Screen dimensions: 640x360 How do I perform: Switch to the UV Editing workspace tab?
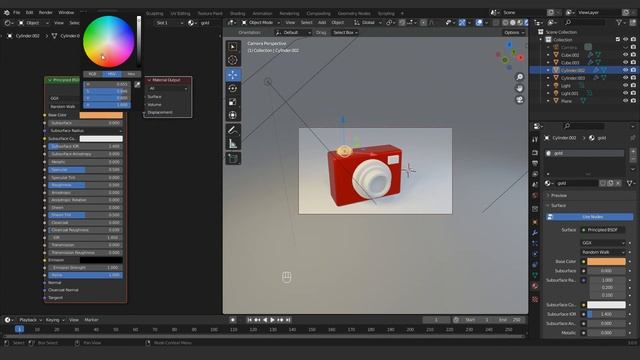tap(180, 13)
